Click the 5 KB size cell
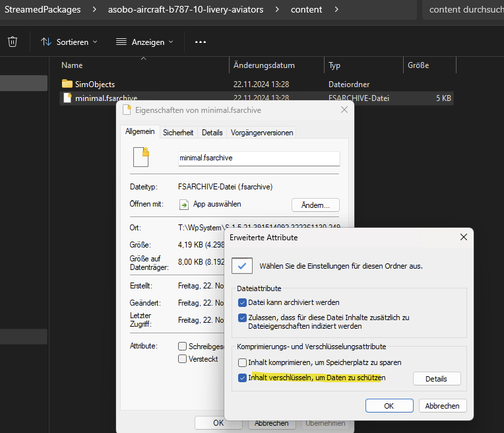 (443, 98)
